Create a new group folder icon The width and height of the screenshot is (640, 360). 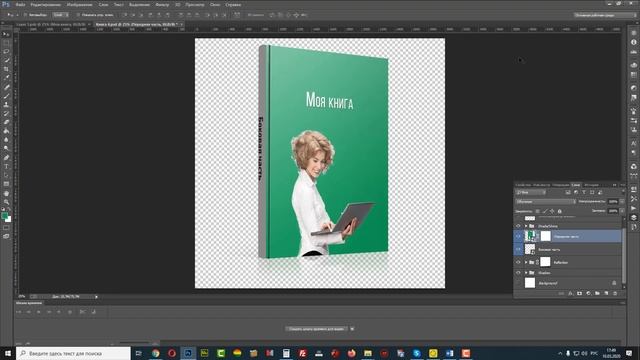pyautogui.click(x=597, y=293)
